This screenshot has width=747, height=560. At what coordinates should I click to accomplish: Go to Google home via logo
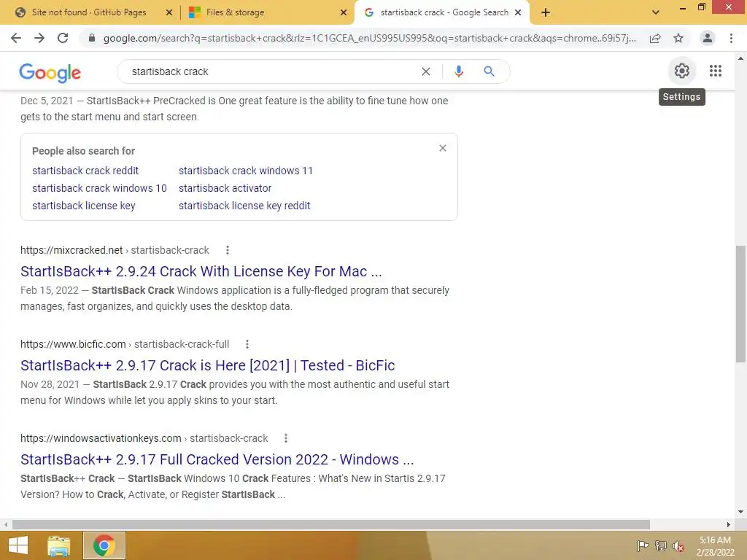(50, 72)
